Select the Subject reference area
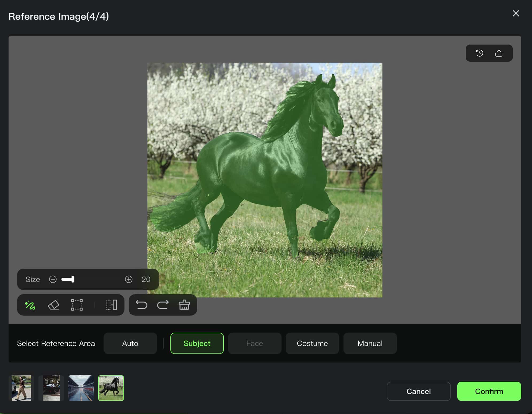Image resolution: width=532 pixels, height=414 pixels. coord(197,343)
